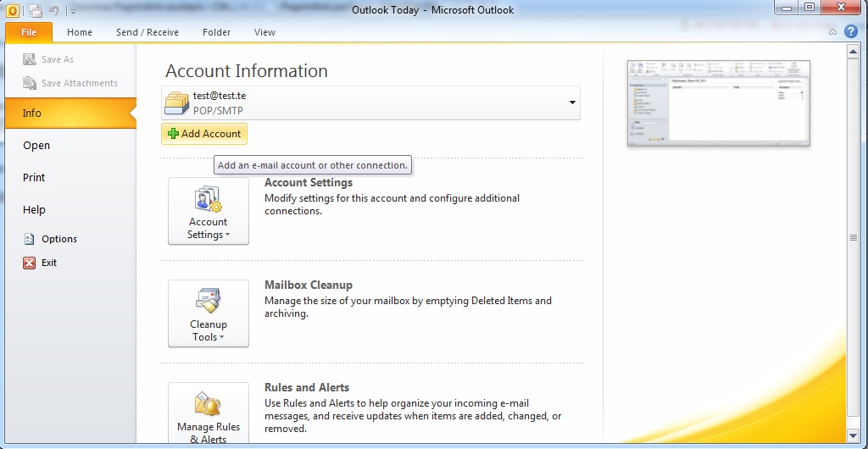The width and height of the screenshot is (868, 449).
Task: Click the vertical scrollbar thumb
Action: (853, 237)
